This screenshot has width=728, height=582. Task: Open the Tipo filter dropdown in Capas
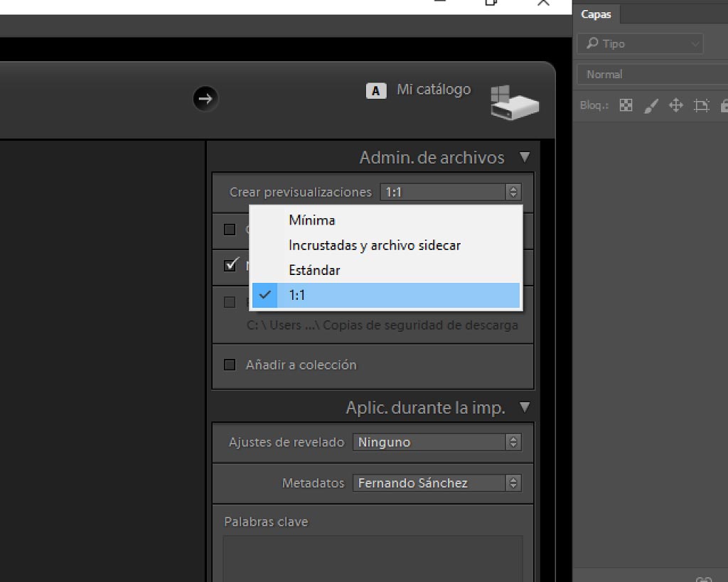pyautogui.click(x=641, y=43)
